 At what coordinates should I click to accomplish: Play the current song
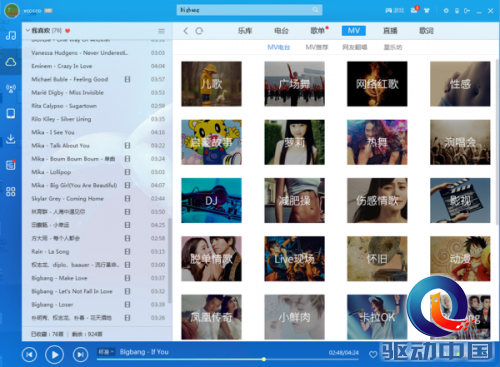pos(54,354)
